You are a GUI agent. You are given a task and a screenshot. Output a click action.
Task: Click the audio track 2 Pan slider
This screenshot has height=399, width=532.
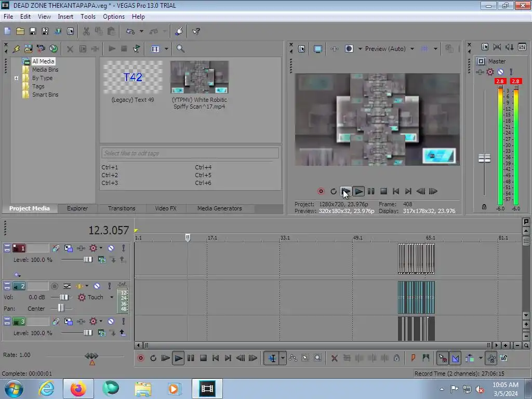tap(61, 308)
